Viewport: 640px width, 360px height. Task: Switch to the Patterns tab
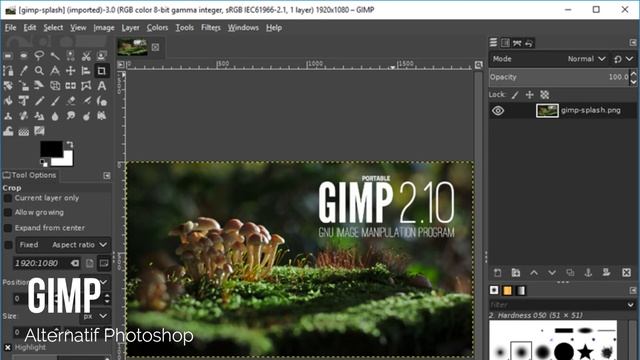[507, 291]
